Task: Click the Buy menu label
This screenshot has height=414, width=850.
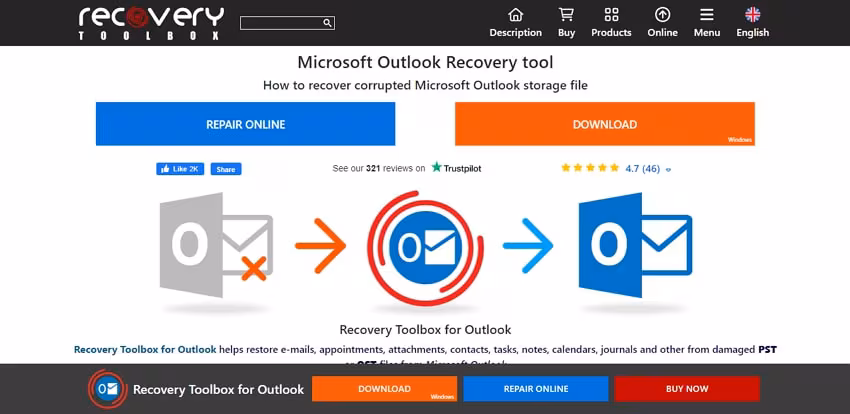Action: 566,33
